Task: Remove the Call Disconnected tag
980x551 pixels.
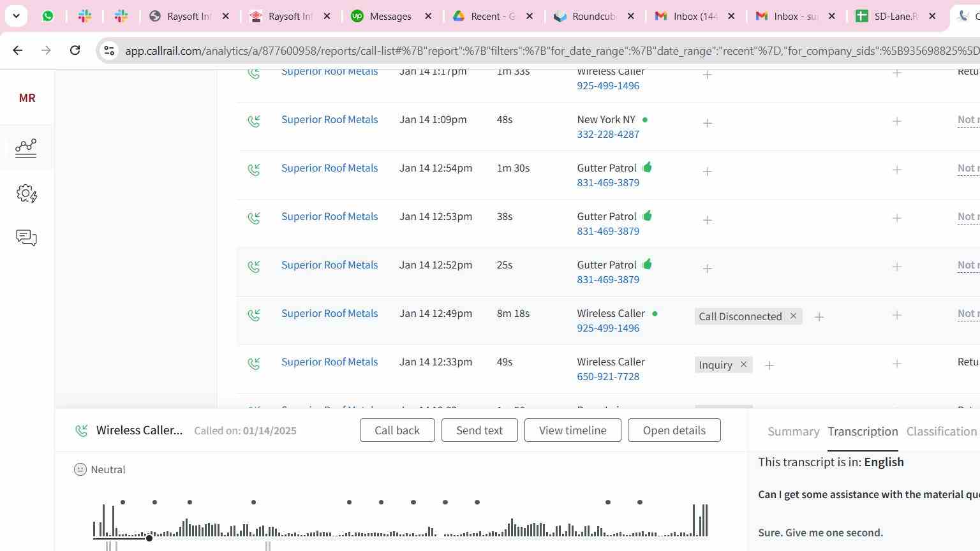Action: (x=793, y=316)
